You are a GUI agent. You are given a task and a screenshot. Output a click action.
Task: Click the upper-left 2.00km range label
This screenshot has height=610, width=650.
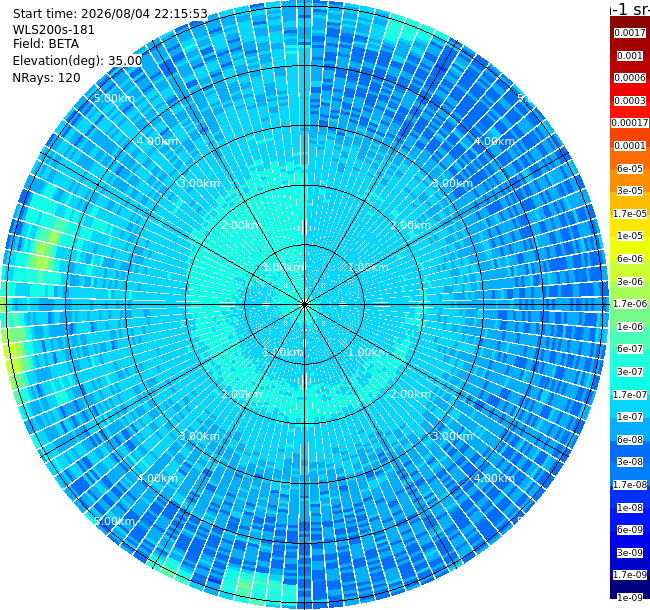(x=241, y=225)
